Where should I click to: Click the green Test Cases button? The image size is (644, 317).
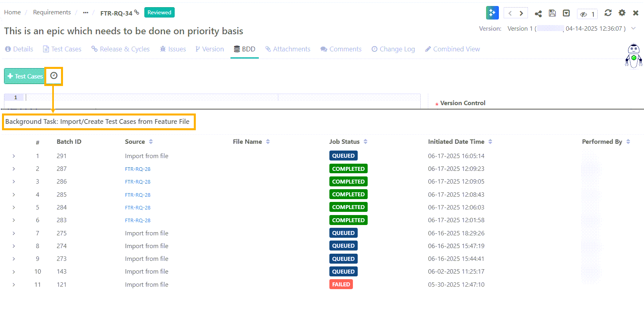click(x=25, y=76)
